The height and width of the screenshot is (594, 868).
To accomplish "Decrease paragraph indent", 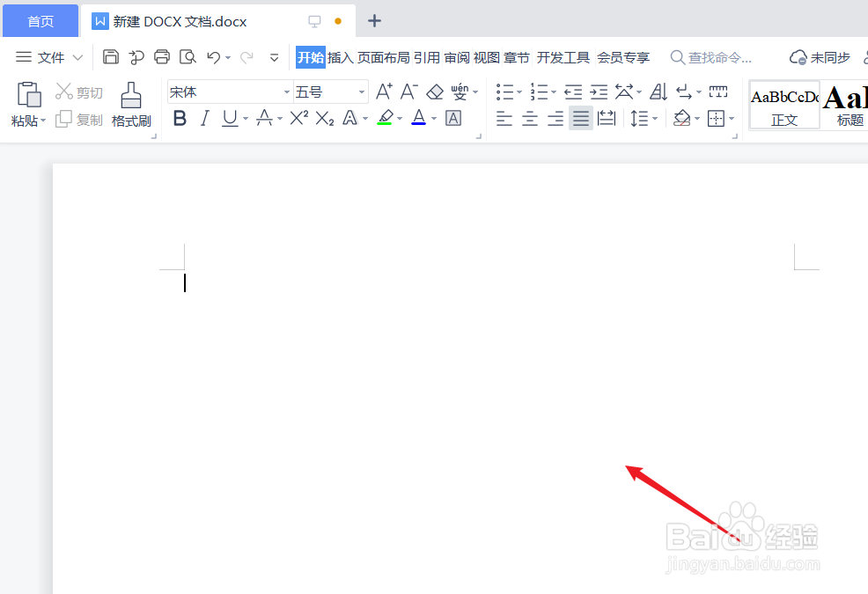I will 573,92.
